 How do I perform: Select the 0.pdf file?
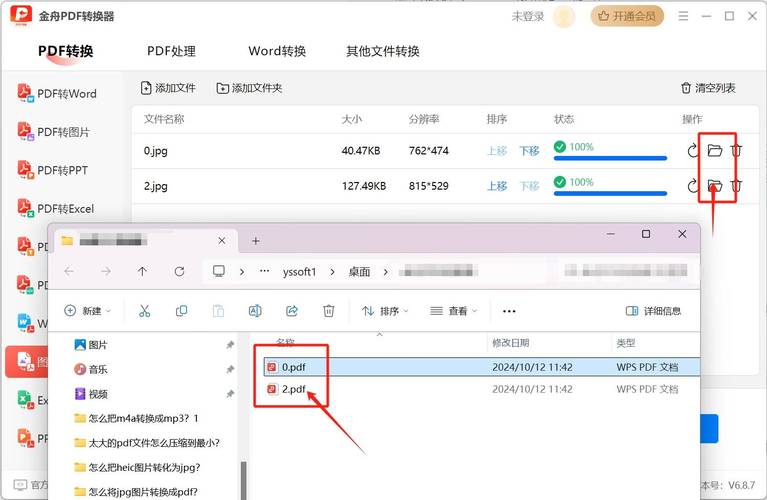click(482, 367)
